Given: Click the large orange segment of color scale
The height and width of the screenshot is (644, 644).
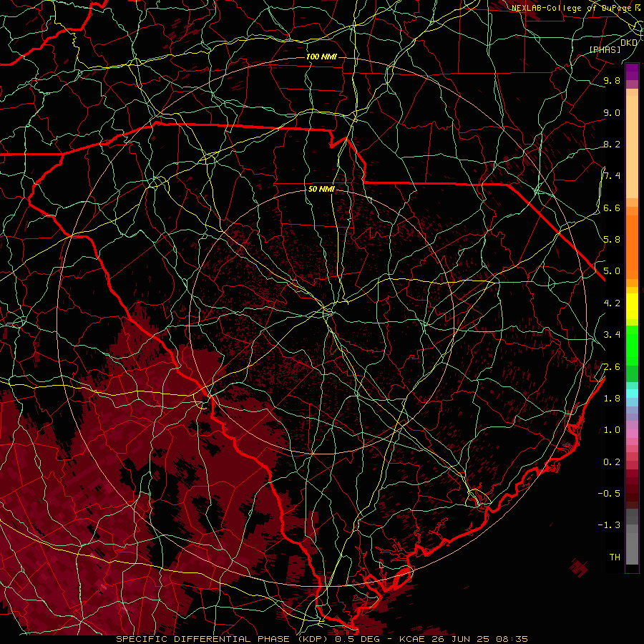Looking at the screenshot, I should coord(632,248).
